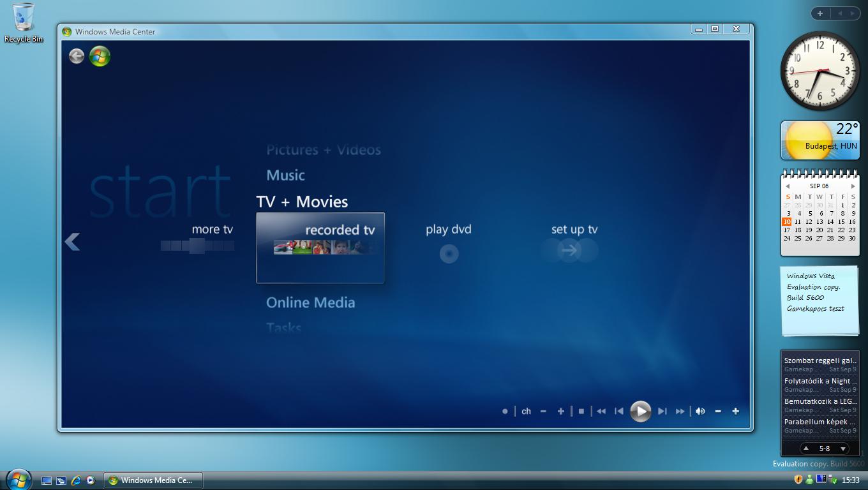Select the Online Media menu category

click(x=310, y=302)
